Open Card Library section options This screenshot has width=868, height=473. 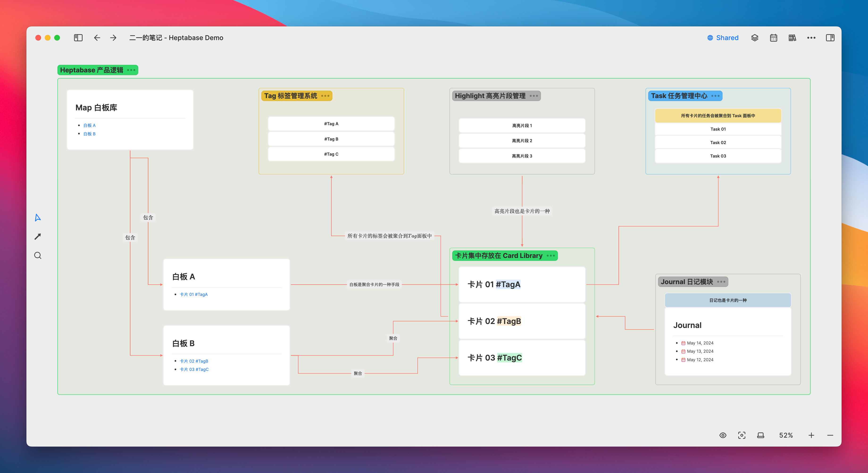click(551, 256)
